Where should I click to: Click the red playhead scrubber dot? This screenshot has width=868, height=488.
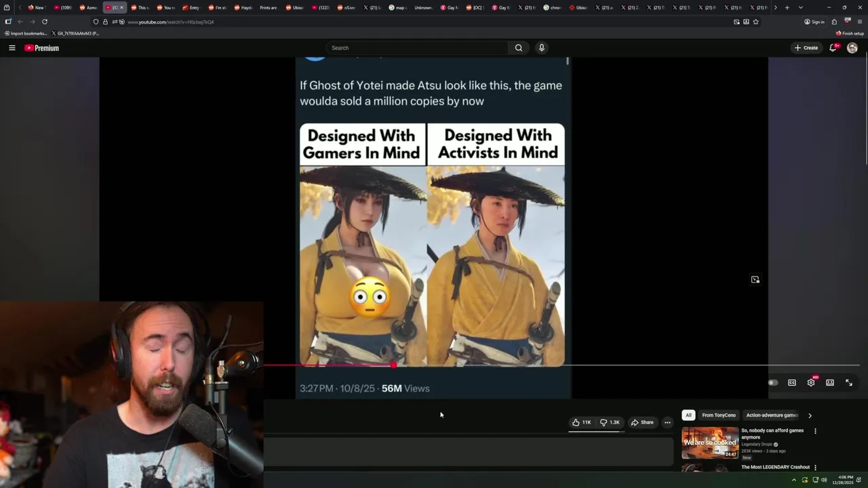[393, 365]
